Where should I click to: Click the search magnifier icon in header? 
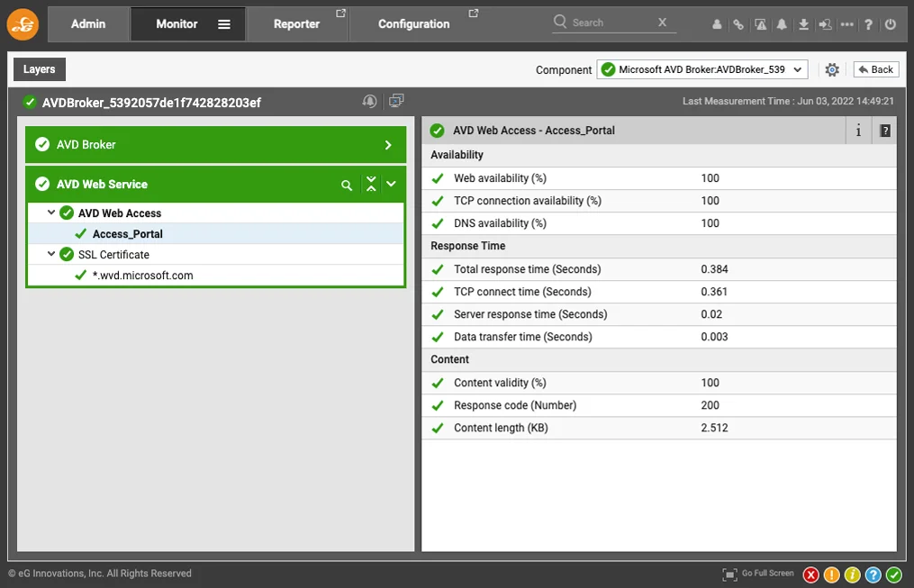[559, 22]
